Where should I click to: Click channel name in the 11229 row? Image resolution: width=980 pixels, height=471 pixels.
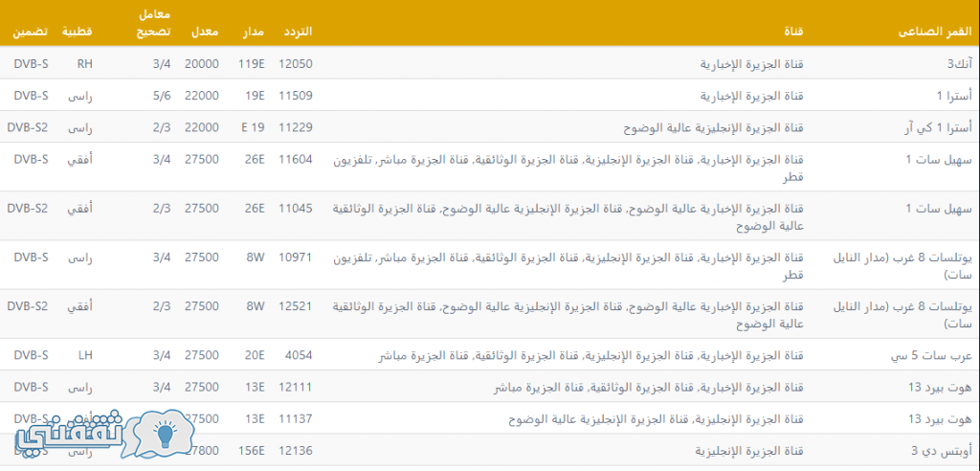point(714,128)
